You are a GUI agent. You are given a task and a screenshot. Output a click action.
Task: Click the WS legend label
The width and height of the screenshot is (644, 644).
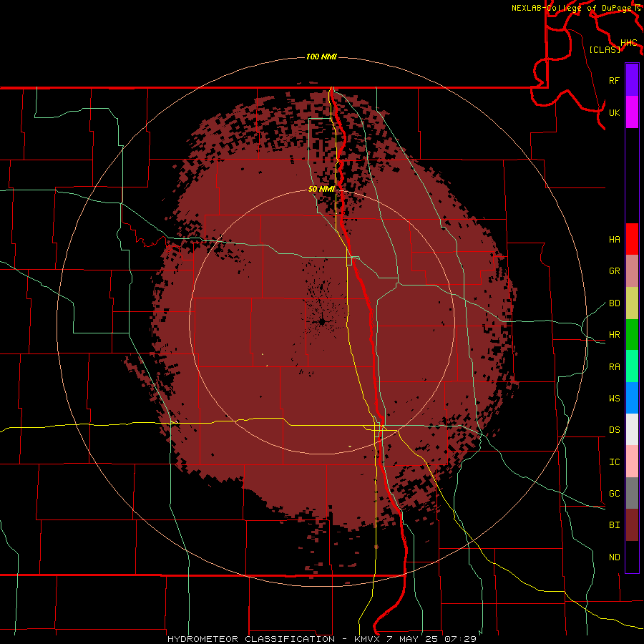tap(615, 399)
